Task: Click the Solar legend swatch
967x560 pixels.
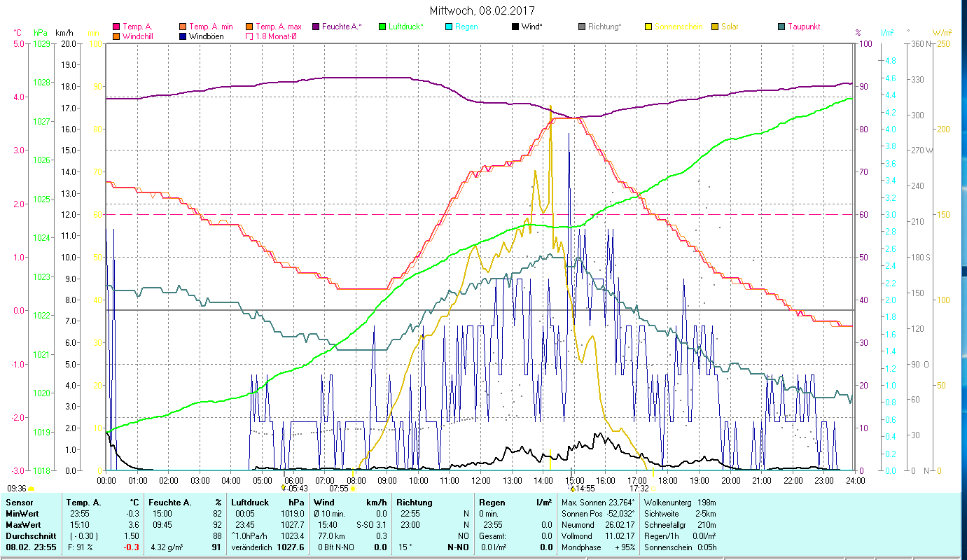Action: (x=714, y=27)
